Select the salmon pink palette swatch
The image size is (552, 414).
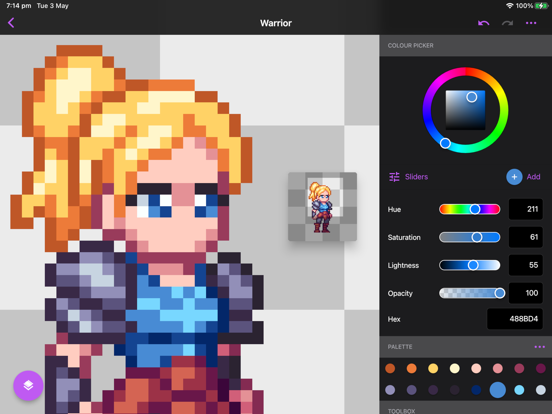[x=497, y=368]
